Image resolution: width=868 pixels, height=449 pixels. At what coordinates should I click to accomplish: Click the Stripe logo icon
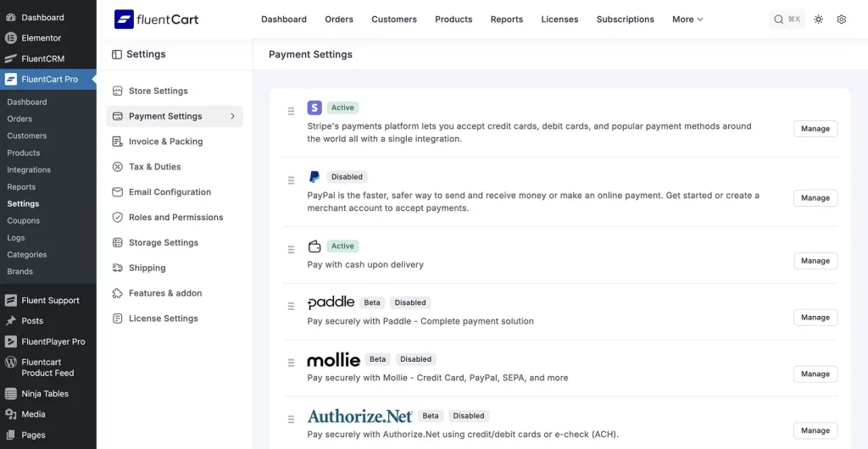click(314, 108)
